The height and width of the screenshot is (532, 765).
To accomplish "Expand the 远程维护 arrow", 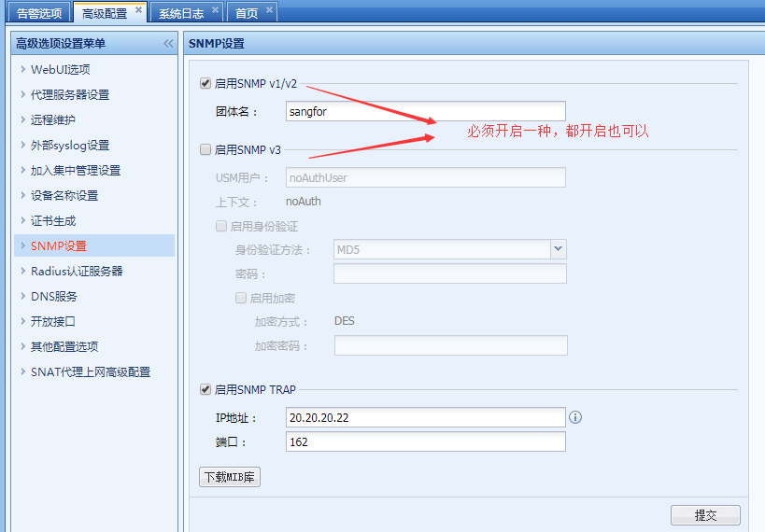I will 23,119.
